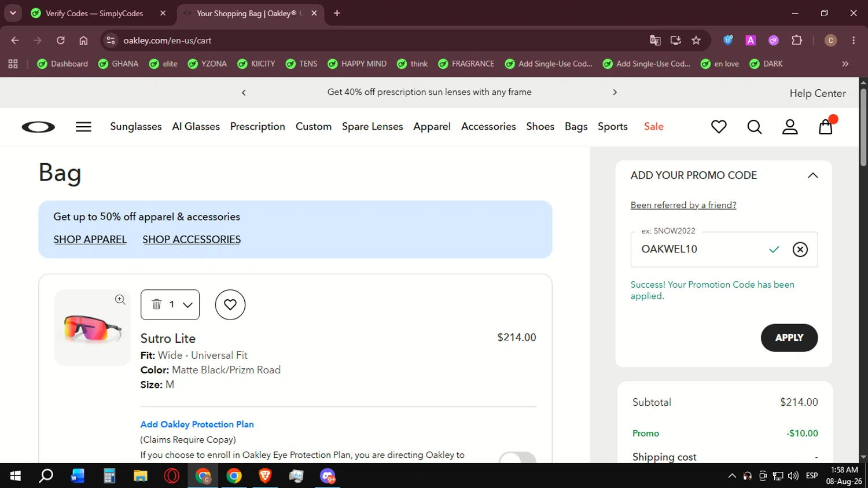Open the Spare Lenses menu

[372, 126]
